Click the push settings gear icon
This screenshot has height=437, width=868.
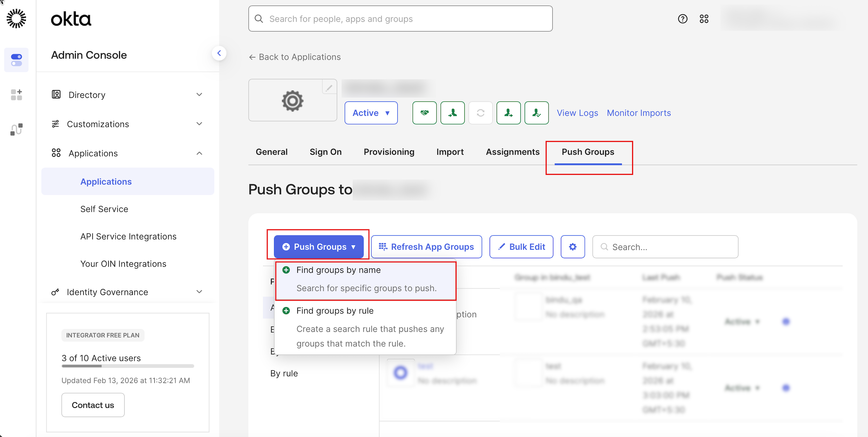[572, 247]
